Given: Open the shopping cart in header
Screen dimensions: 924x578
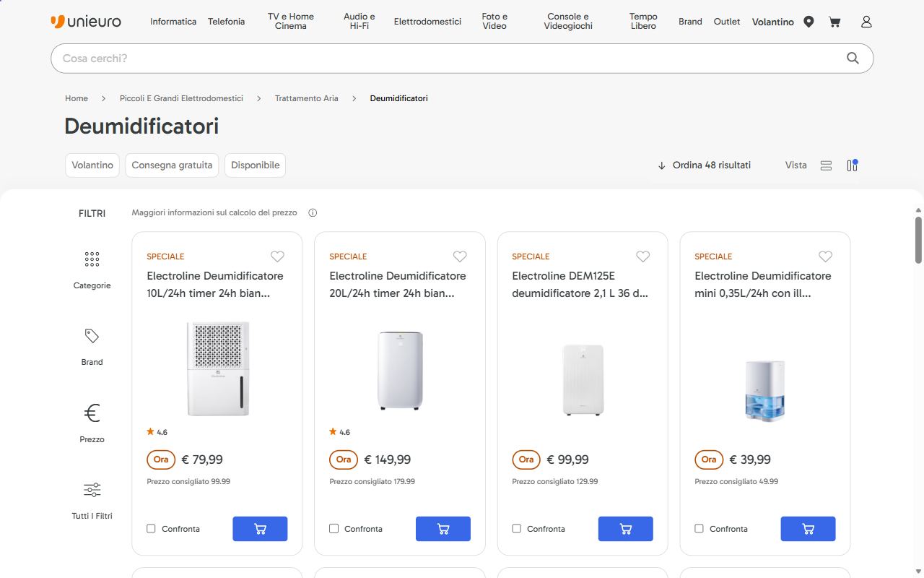Looking at the screenshot, I should click(834, 22).
